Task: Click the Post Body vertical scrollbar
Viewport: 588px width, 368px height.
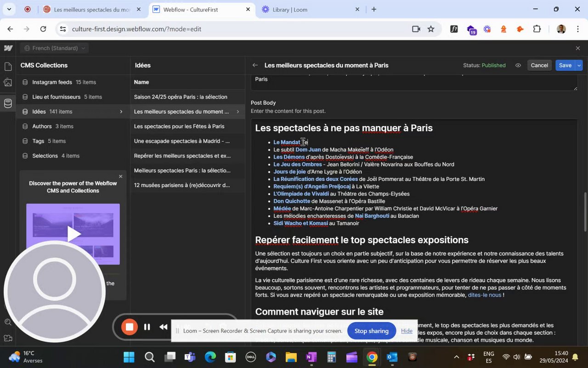Action: coord(585,212)
